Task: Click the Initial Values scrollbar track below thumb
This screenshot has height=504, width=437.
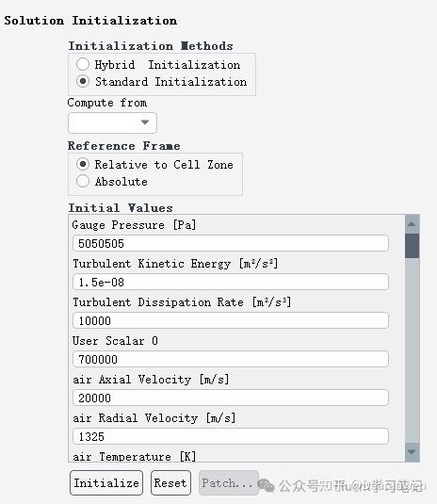Action: (x=412, y=350)
